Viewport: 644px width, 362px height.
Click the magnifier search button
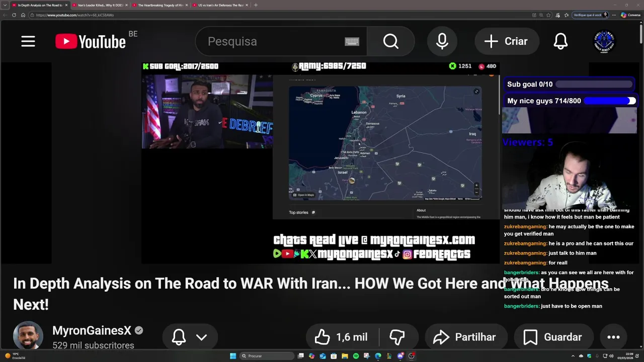[390, 41]
